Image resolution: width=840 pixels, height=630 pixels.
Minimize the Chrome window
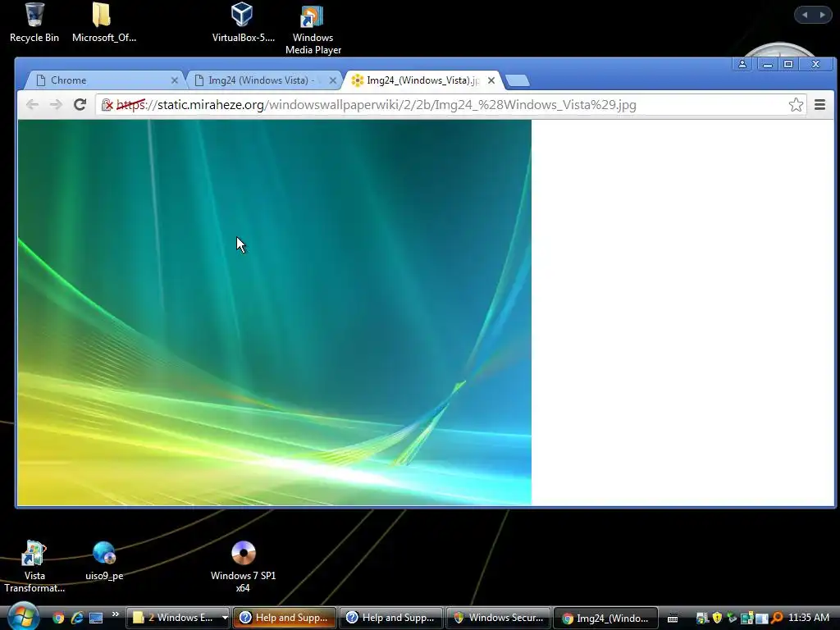coord(768,64)
